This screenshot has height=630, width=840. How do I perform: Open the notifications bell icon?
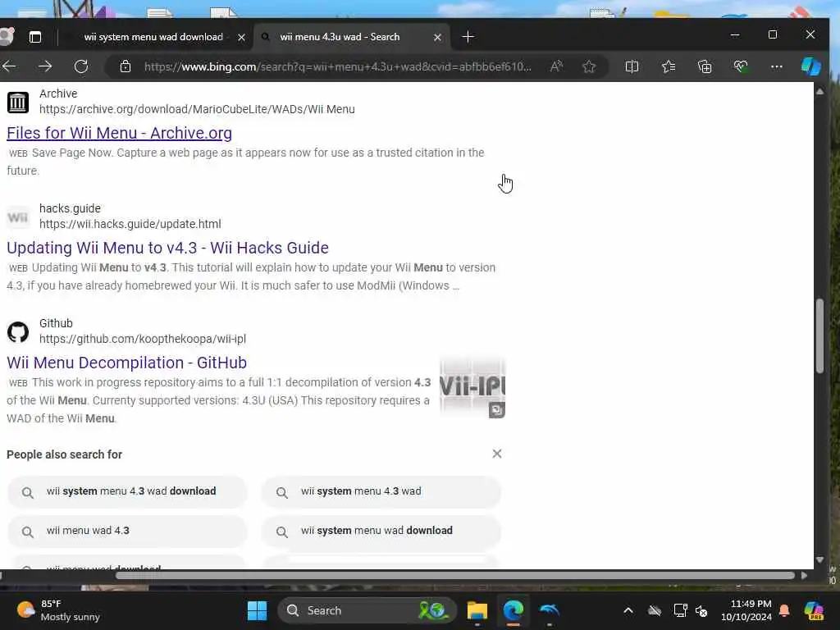[x=784, y=610]
